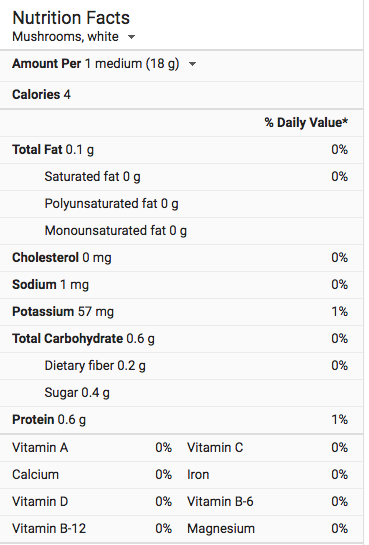Click the Dietary fiber 0.2 g entry
Image resolution: width=369 pixels, height=545 pixels.
[x=95, y=366]
